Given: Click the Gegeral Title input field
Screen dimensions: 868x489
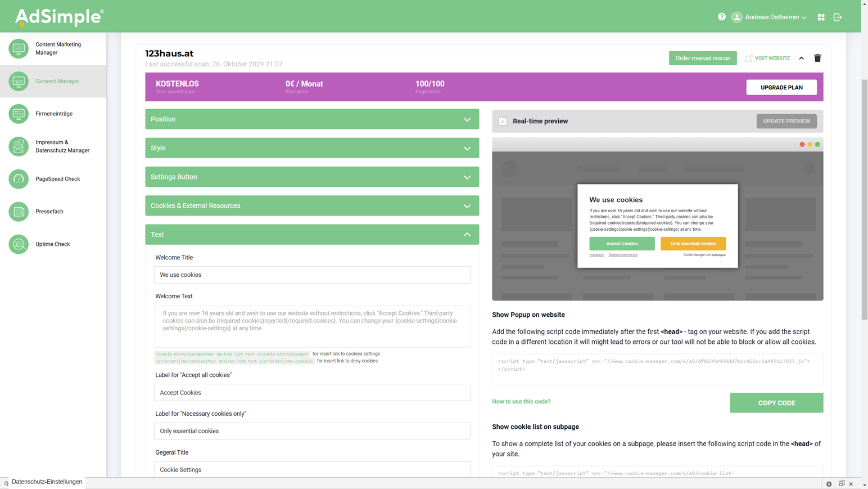Looking at the screenshot, I should tap(312, 469).
